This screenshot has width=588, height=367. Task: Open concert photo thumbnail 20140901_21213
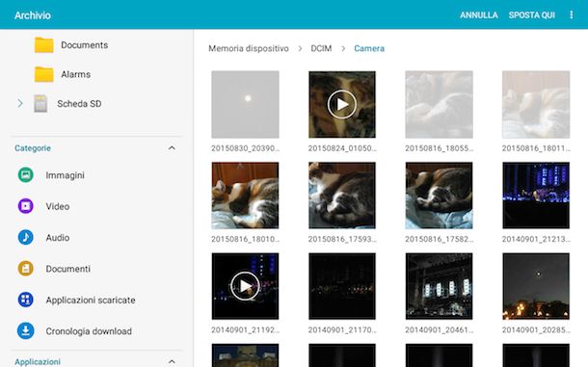tap(536, 196)
